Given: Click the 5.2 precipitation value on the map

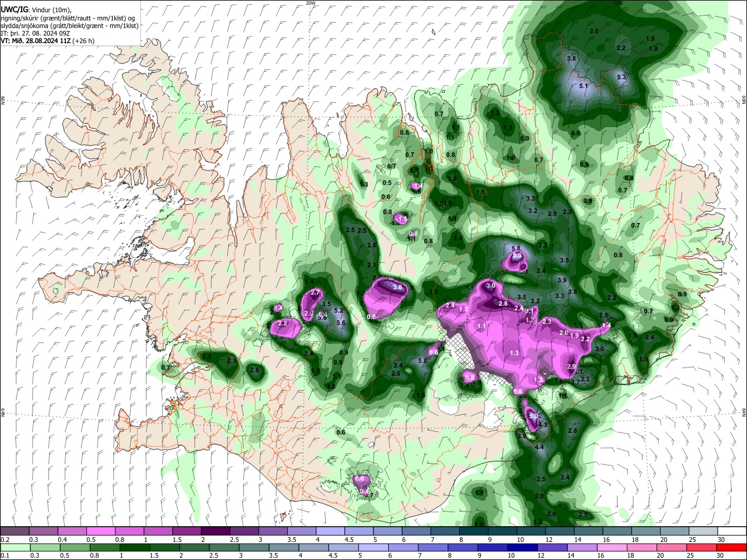Looking at the screenshot, I should [338, 310].
